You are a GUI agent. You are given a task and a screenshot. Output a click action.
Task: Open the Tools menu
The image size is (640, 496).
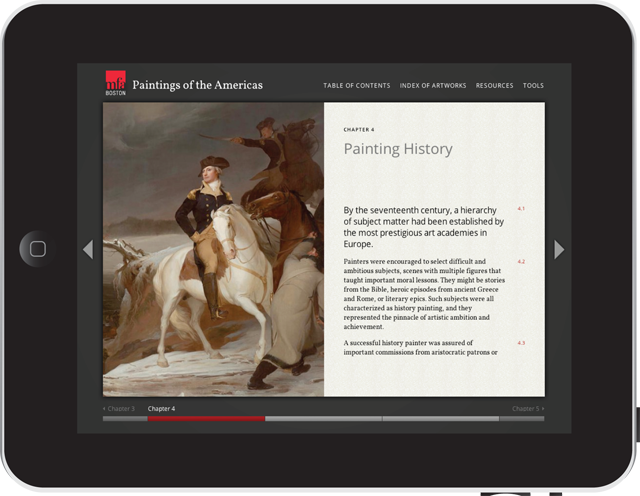click(x=533, y=86)
